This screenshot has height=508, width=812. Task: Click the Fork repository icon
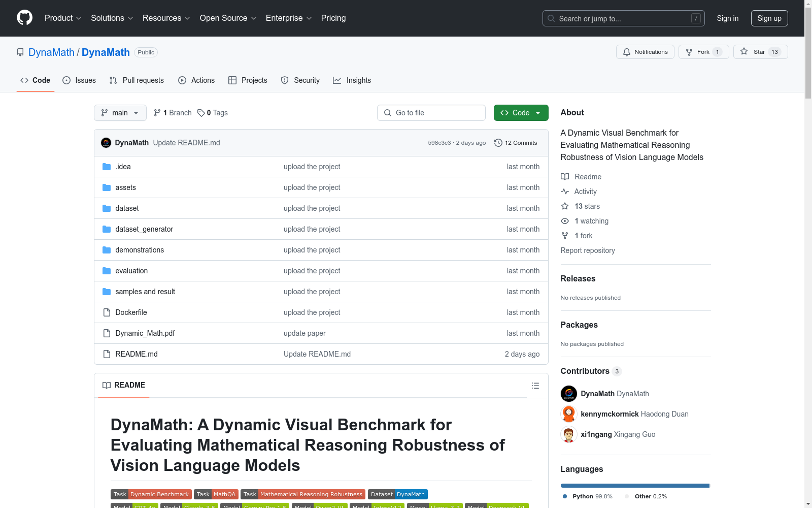click(689, 52)
